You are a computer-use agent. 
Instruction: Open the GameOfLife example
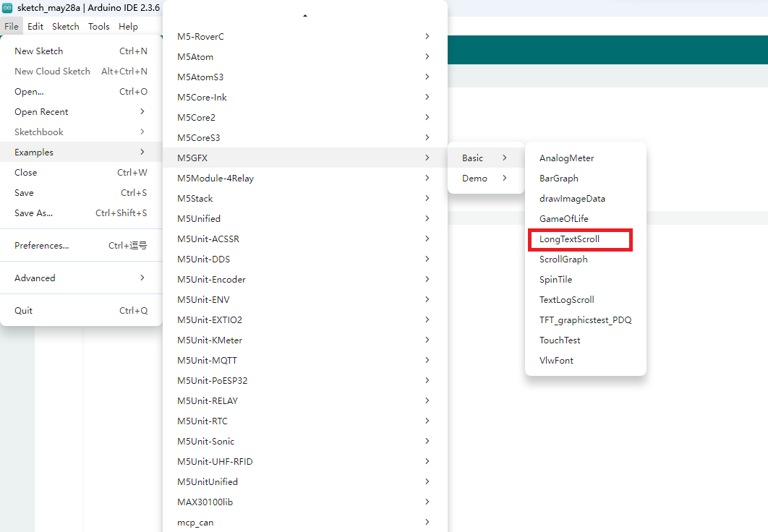pyautogui.click(x=585, y=219)
